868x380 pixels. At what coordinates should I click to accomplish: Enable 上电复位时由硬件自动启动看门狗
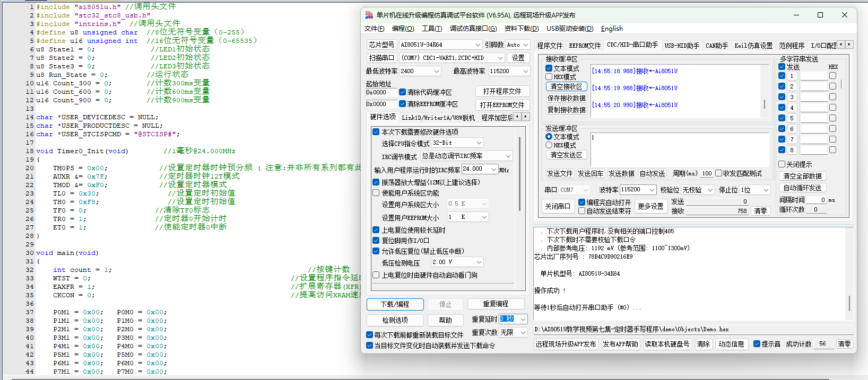coord(376,275)
